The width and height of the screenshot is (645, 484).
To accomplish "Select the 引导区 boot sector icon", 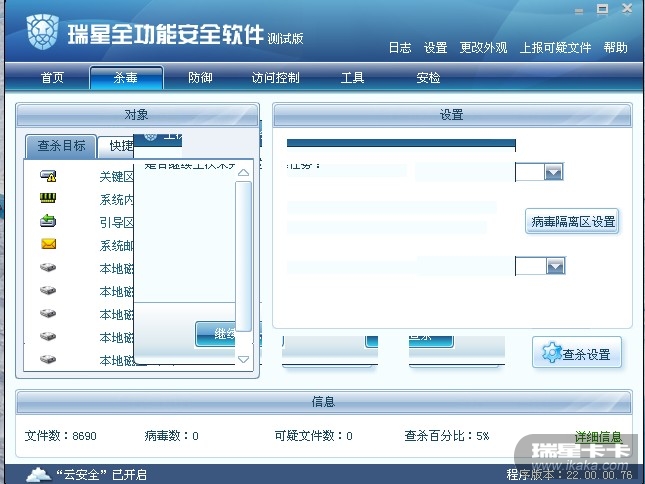I will [x=48, y=221].
